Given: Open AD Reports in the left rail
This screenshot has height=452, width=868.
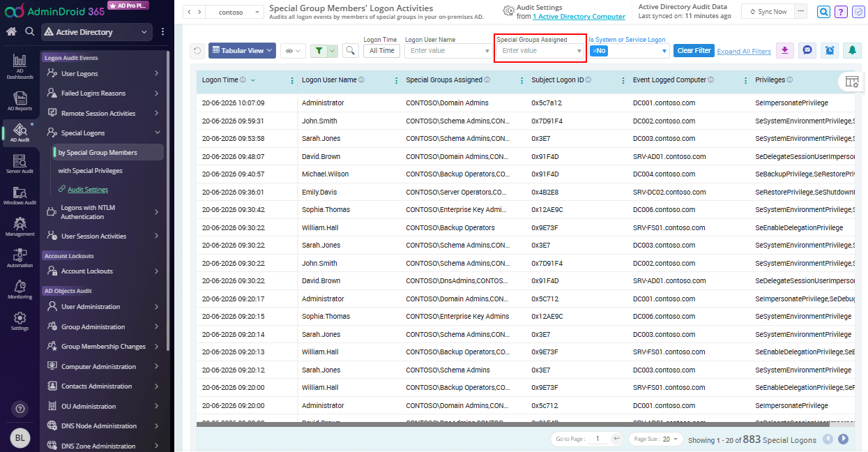Looking at the screenshot, I should (20, 101).
